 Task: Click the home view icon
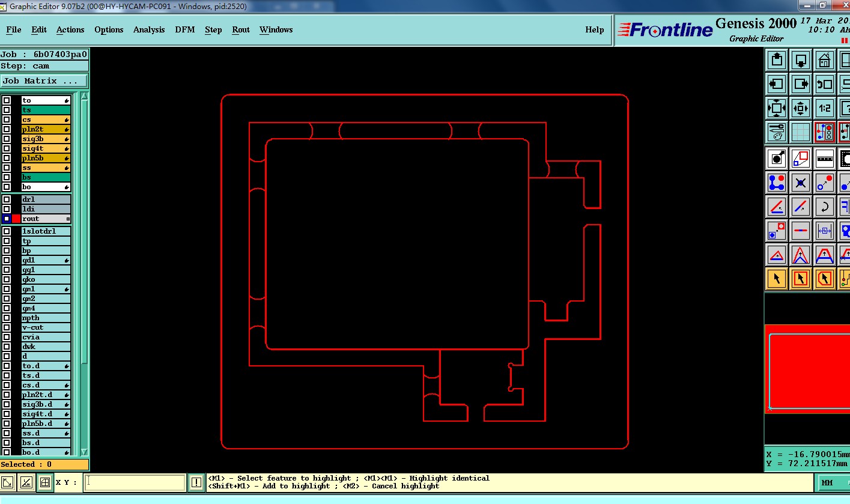click(x=825, y=60)
